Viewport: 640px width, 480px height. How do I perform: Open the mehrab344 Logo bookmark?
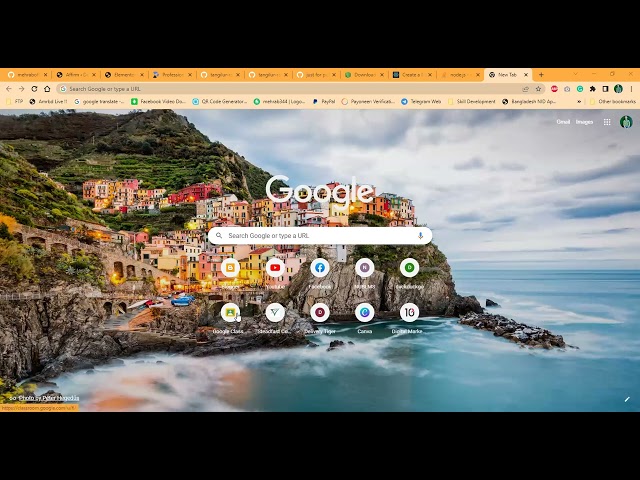click(x=279, y=102)
